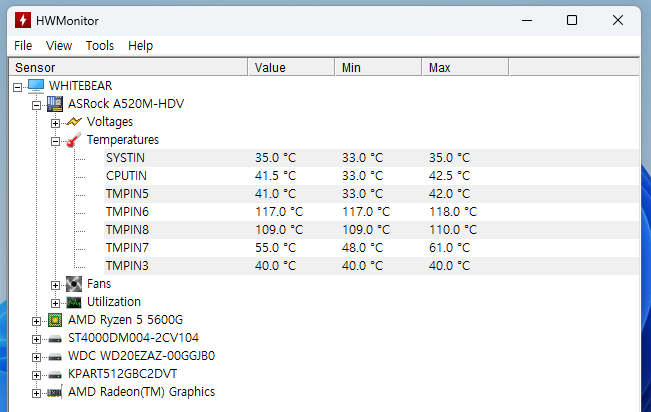
Task: Select the TMPIN7 sensor row
Action: (x=371, y=248)
